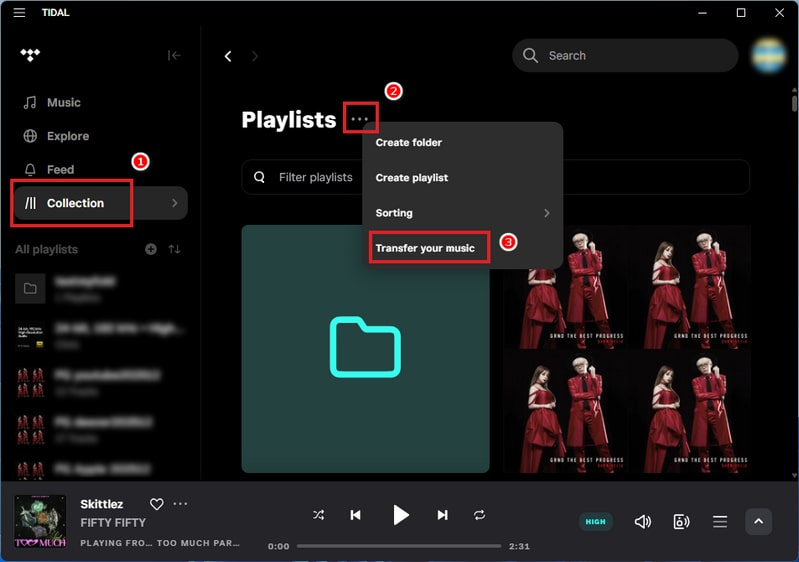Select Create folder from menu

(409, 143)
